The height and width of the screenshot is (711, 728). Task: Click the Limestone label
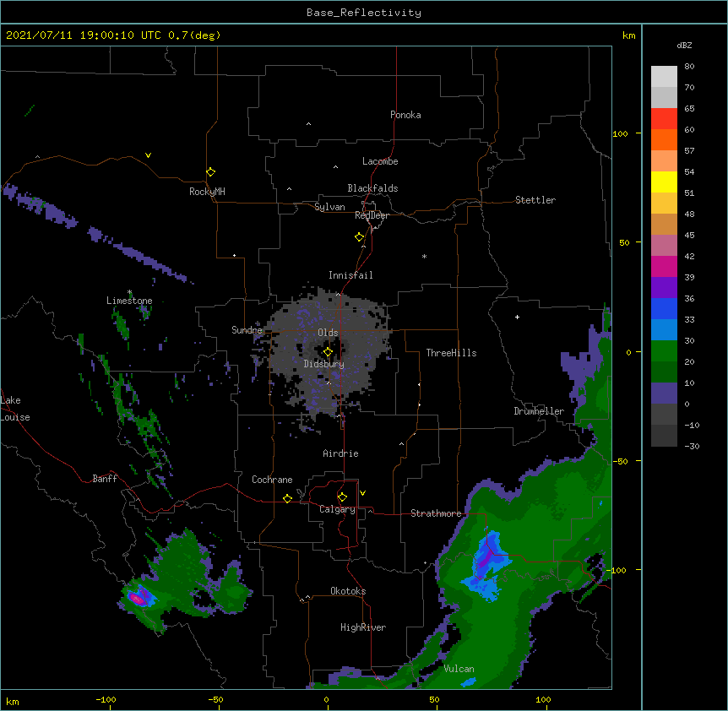129,301
